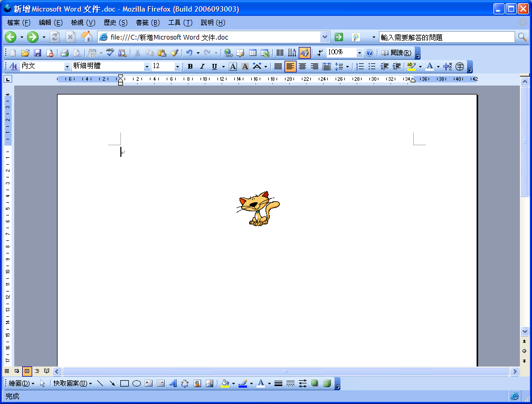Click the help search box 輸入需要解答的問題

pyautogui.click(x=447, y=37)
